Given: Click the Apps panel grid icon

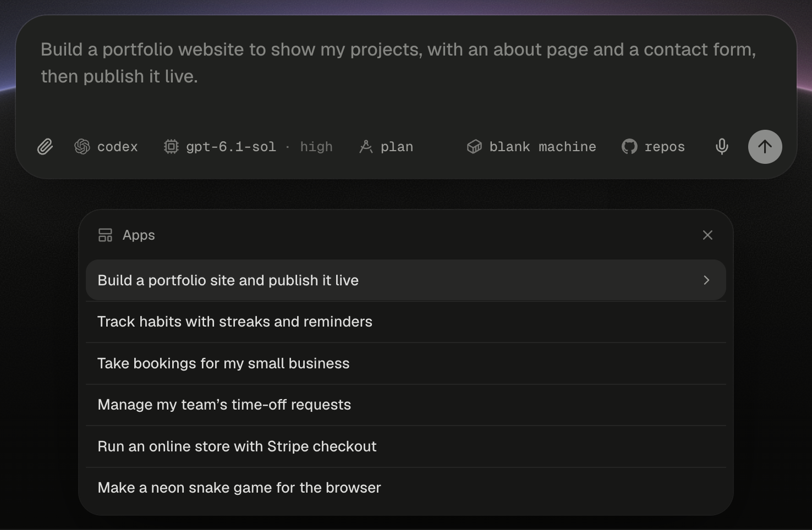Looking at the screenshot, I should tap(105, 235).
